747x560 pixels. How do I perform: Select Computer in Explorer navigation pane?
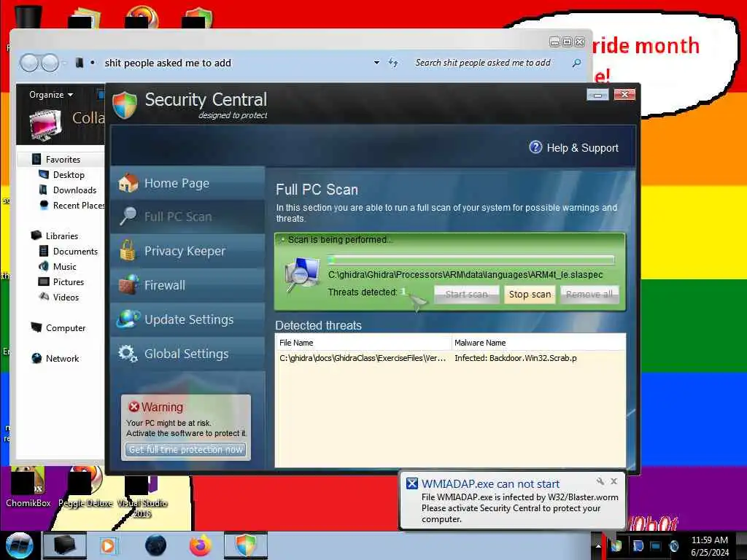(x=66, y=327)
